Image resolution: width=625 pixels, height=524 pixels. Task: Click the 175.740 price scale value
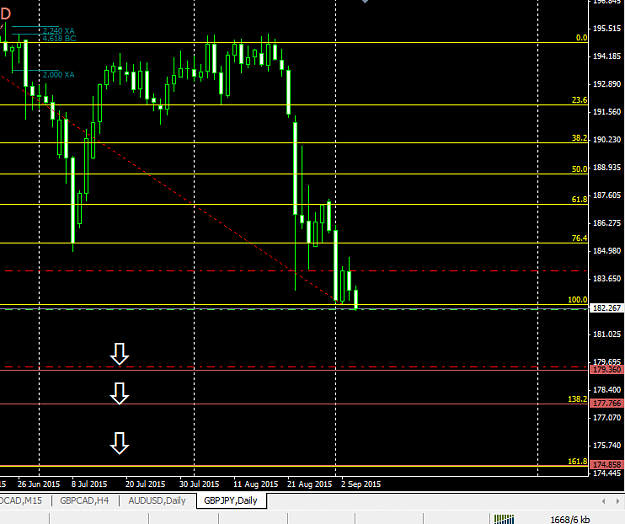[x=607, y=445]
